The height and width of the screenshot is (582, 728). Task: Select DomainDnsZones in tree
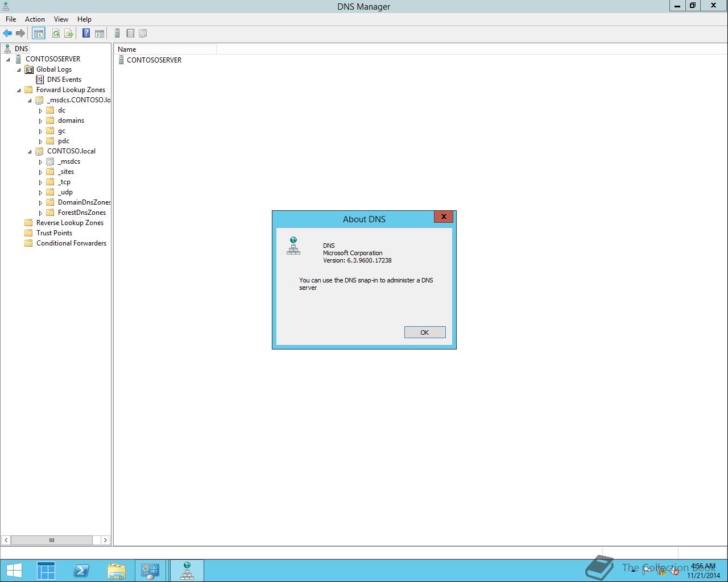(x=84, y=202)
